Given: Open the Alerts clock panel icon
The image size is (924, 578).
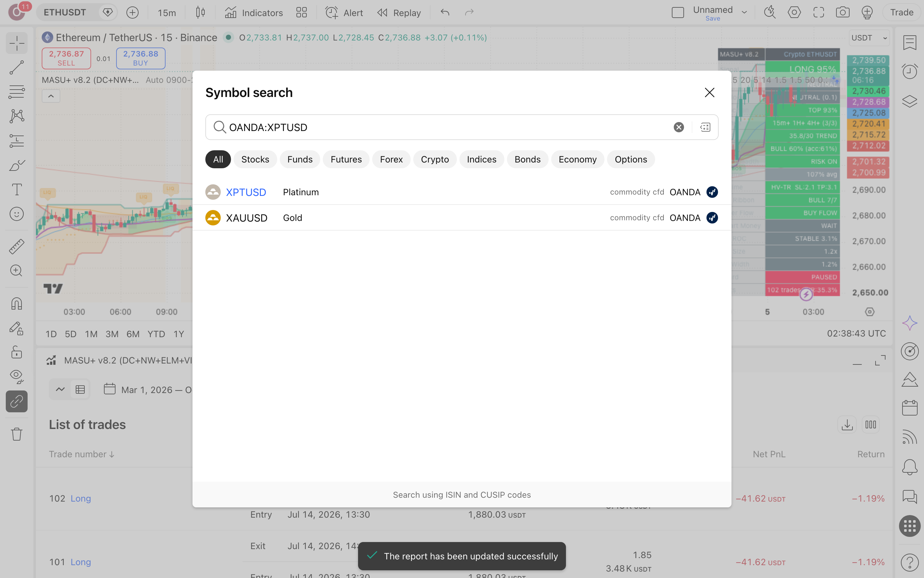Looking at the screenshot, I should [x=910, y=71].
